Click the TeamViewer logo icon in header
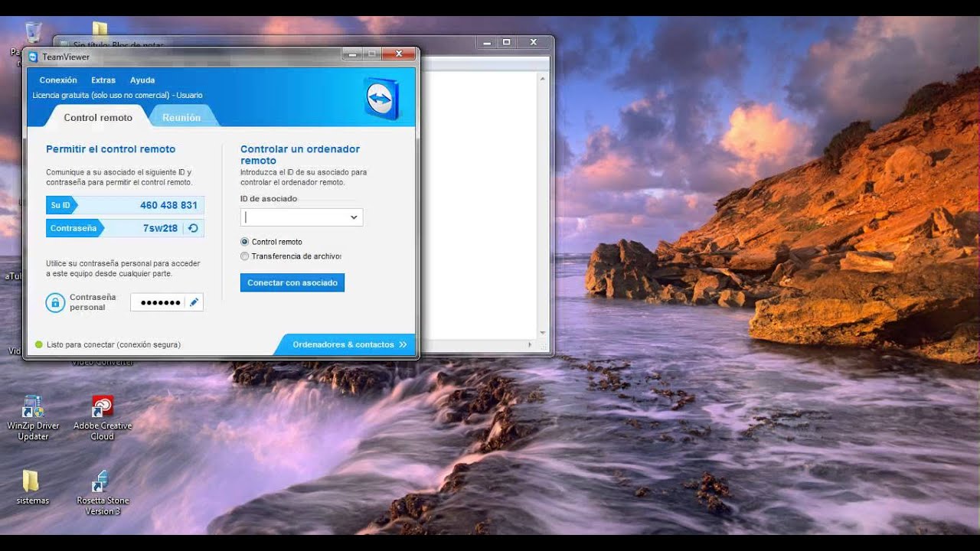 tap(381, 99)
